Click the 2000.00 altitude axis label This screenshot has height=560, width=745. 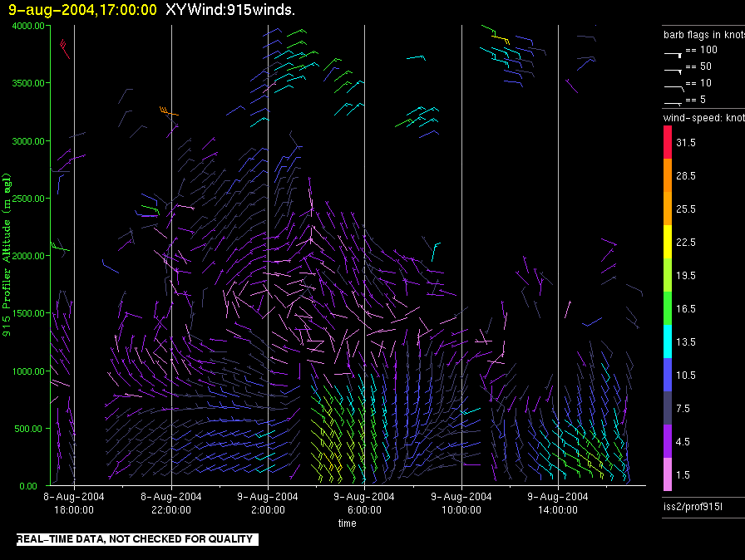tap(28, 256)
